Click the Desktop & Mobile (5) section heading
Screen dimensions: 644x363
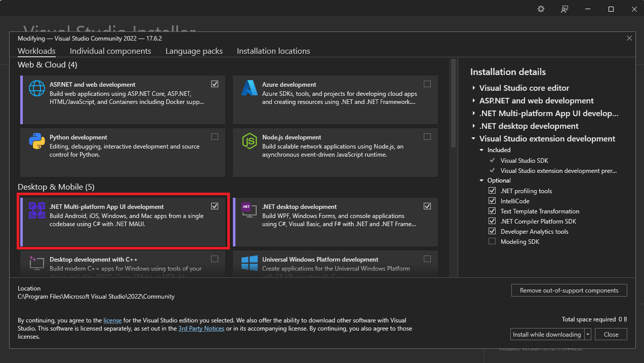[x=56, y=187]
